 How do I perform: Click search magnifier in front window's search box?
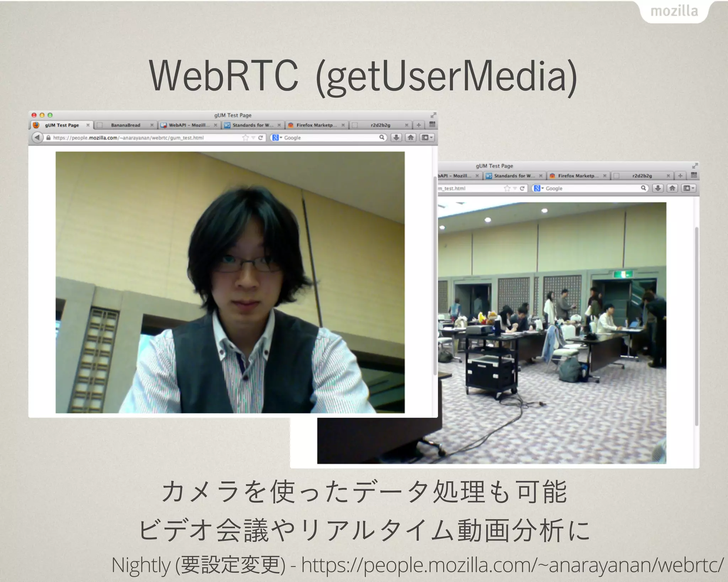tap(381, 137)
